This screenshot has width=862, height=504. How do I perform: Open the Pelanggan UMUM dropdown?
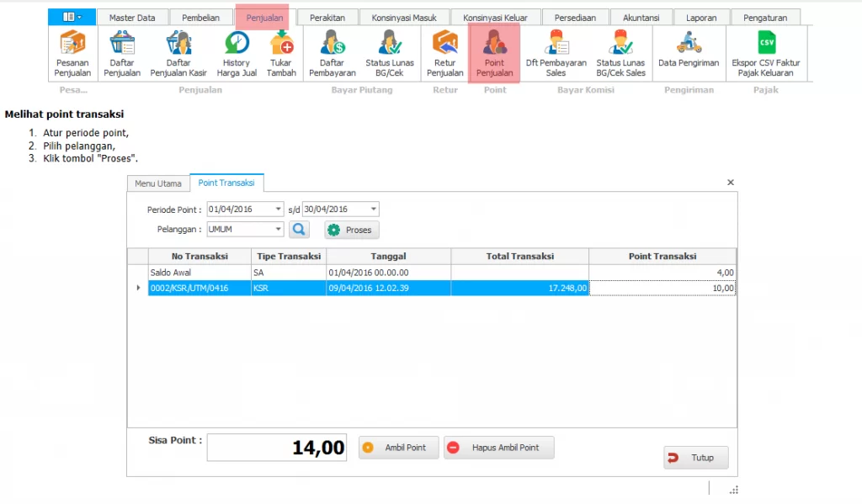pos(279,230)
